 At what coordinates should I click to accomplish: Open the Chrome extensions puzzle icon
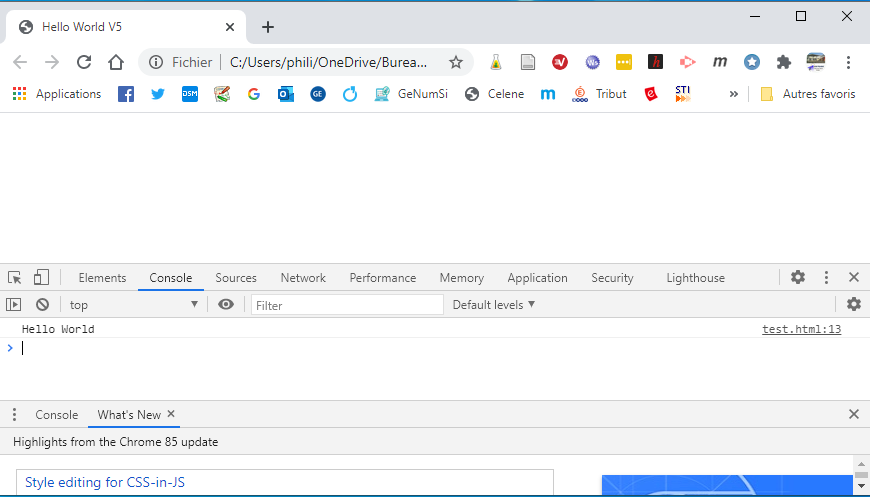[784, 62]
